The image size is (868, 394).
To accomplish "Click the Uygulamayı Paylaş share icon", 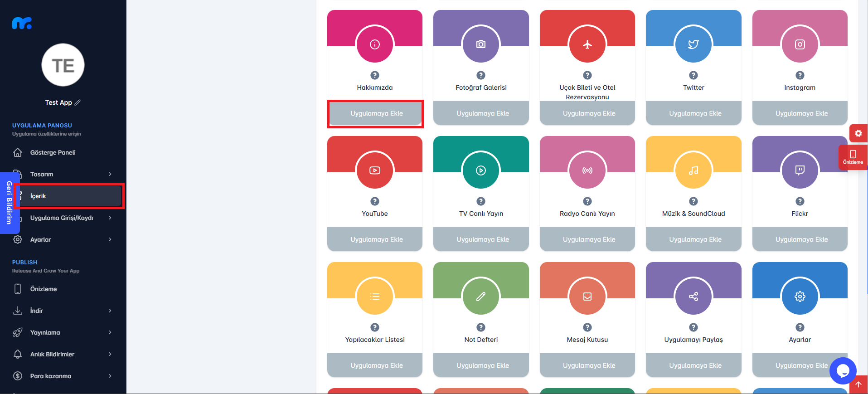I will click(693, 297).
